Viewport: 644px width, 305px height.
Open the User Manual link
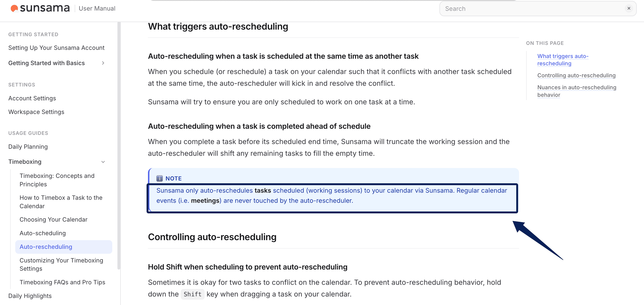click(97, 8)
